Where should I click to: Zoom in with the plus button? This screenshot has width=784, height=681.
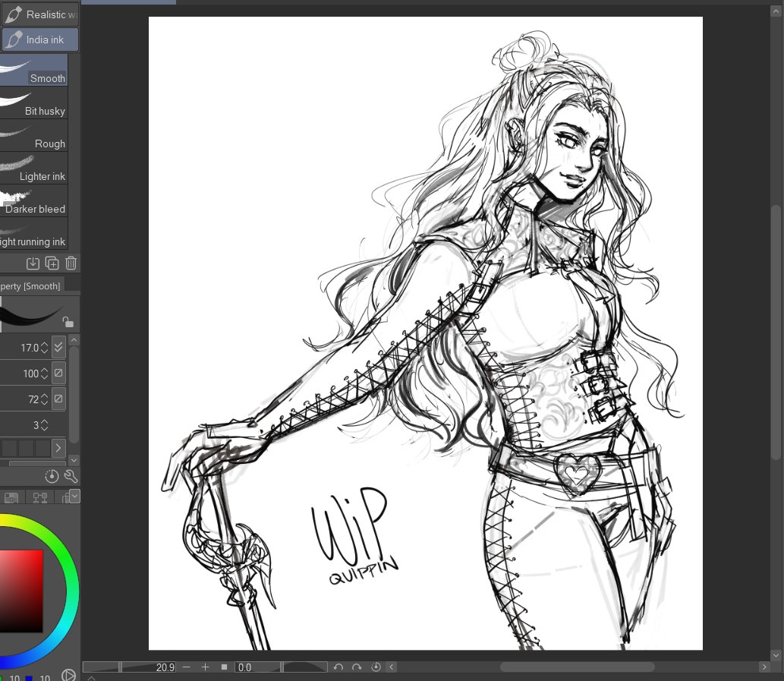tap(205, 667)
